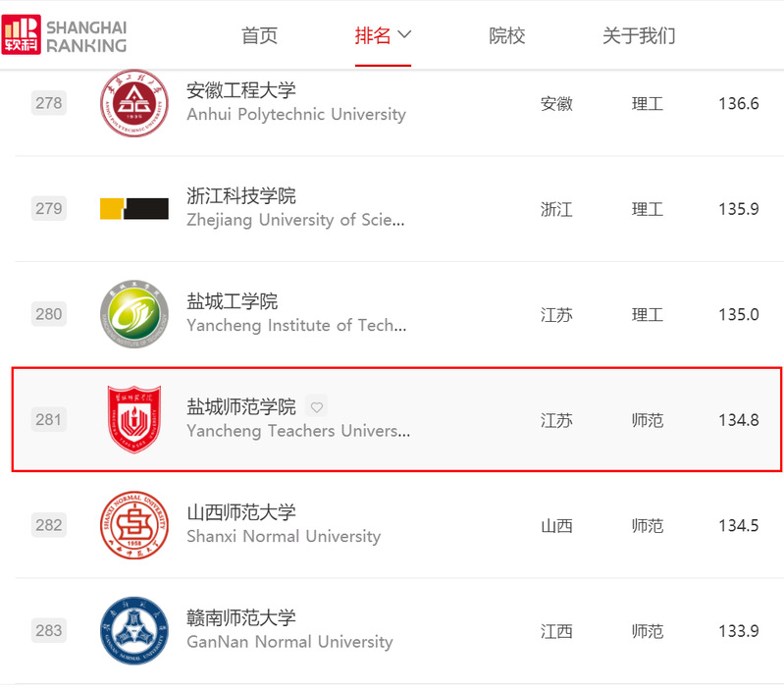This screenshot has width=784, height=690.
Task: Favorite 盐城师范学院 with the heart icon
Action: pyautogui.click(x=316, y=407)
